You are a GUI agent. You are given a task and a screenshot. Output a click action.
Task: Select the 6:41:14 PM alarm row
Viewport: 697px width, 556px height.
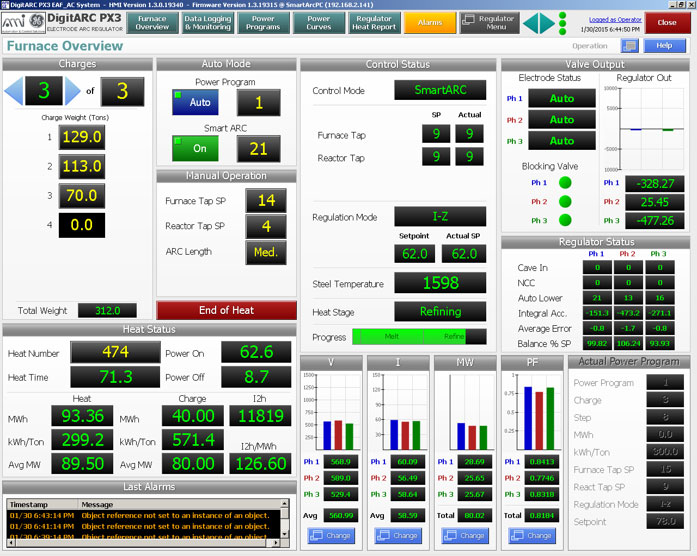[144, 526]
